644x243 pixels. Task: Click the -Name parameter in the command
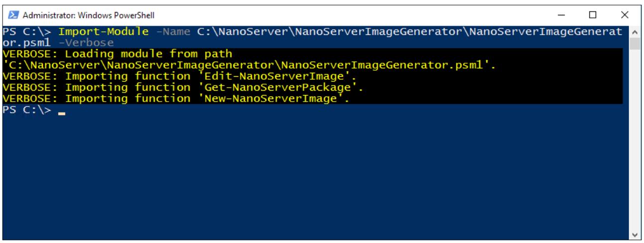pos(173,32)
